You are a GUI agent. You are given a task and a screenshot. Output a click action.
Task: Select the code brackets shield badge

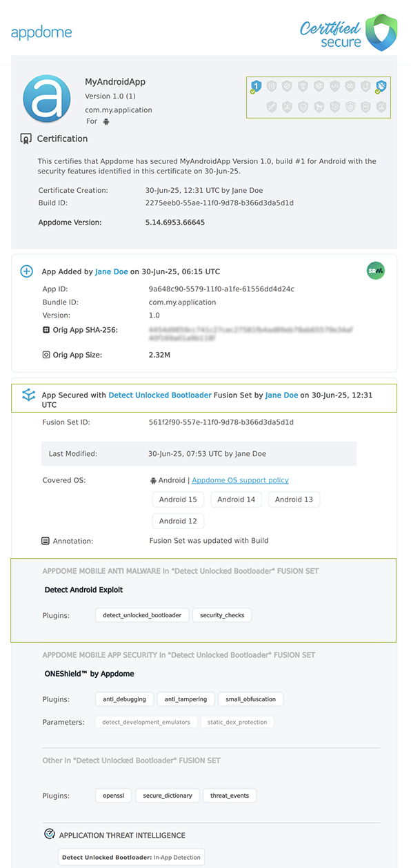(334, 85)
